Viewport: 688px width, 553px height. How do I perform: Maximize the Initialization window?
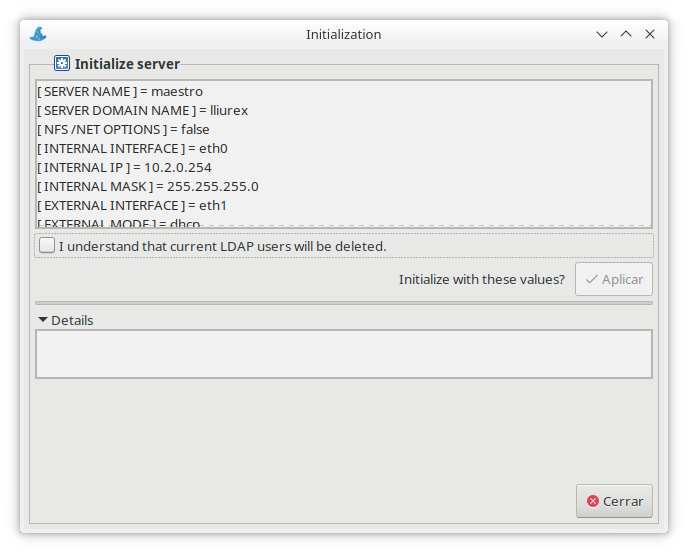pos(626,34)
